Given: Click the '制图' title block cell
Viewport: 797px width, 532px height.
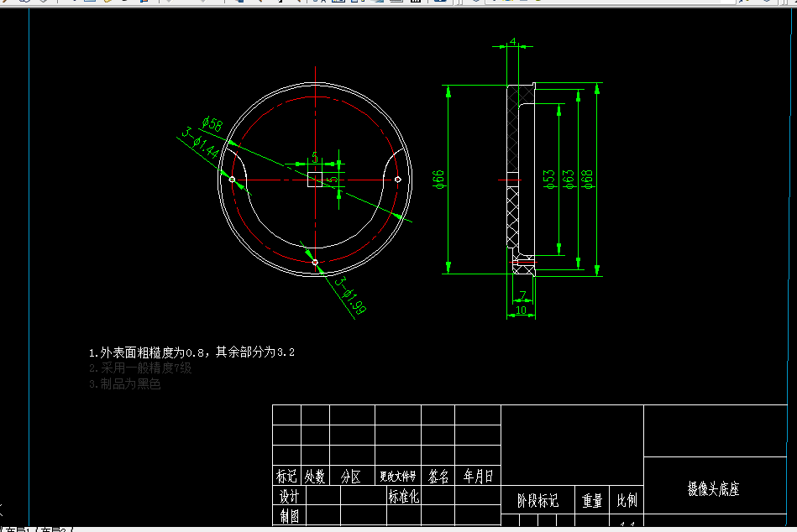Looking at the screenshot, I should click(x=289, y=516).
